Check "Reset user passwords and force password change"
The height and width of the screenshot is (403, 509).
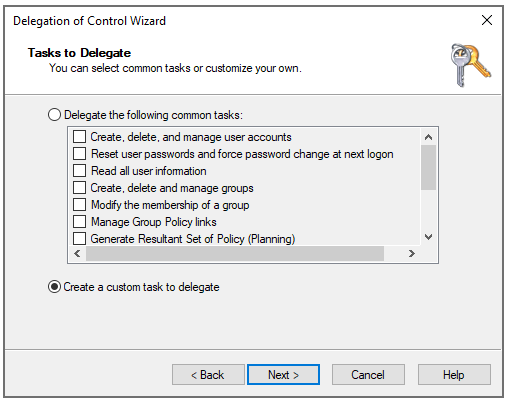(79, 154)
